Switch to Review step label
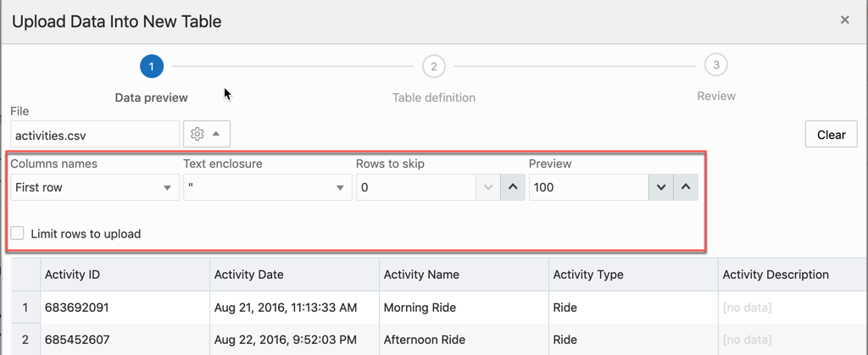Viewport: 868px width, 355px height. pyautogui.click(x=716, y=97)
